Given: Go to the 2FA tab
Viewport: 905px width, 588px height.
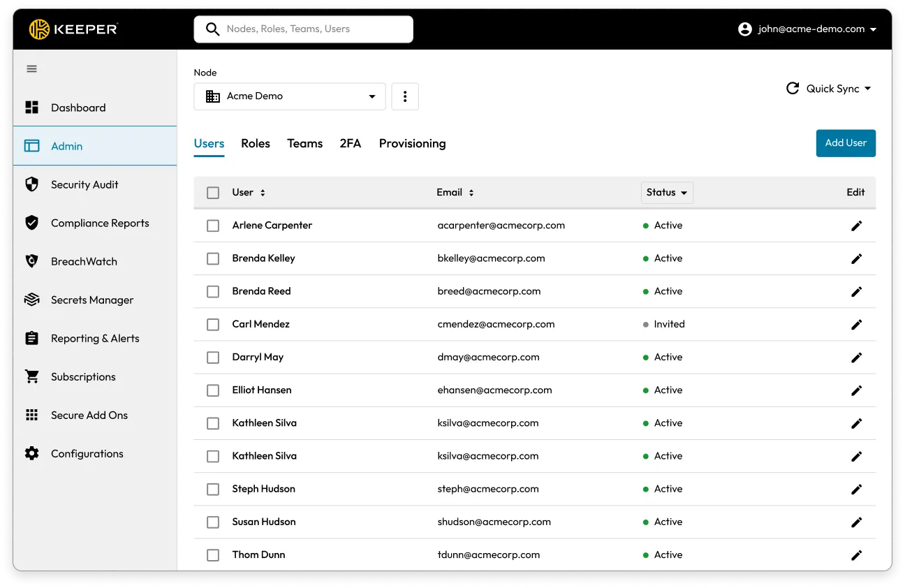Looking at the screenshot, I should (x=351, y=144).
